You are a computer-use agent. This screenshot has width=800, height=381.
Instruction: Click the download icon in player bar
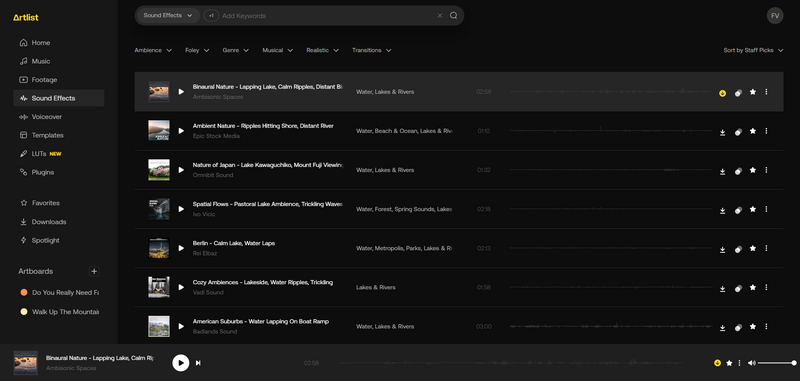click(x=717, y=363)
